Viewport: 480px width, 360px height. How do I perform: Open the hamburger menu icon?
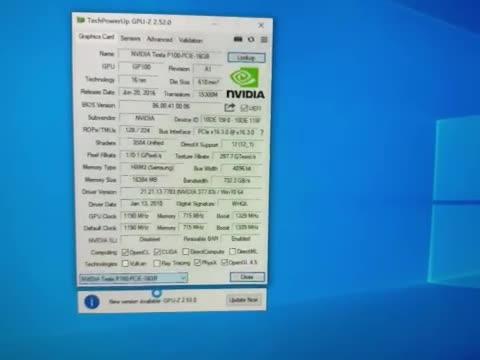264,40
